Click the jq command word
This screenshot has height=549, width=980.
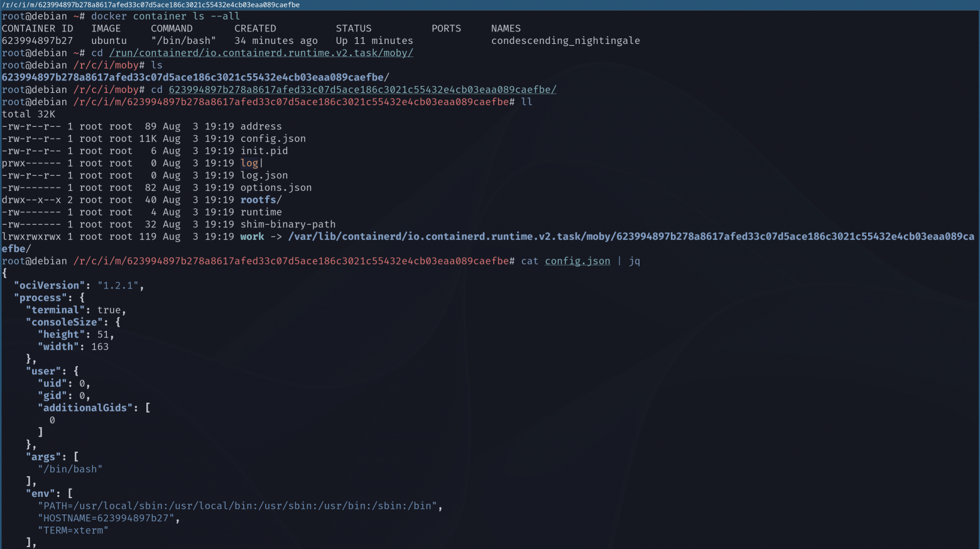click(634, 261)
